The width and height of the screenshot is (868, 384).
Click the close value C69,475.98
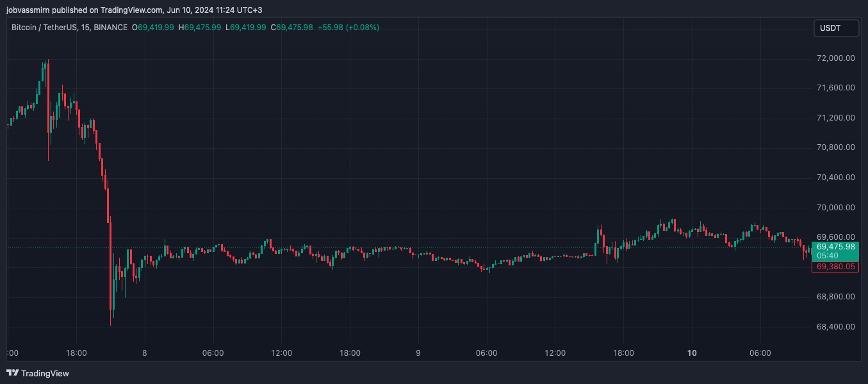(x=292, y=28)
